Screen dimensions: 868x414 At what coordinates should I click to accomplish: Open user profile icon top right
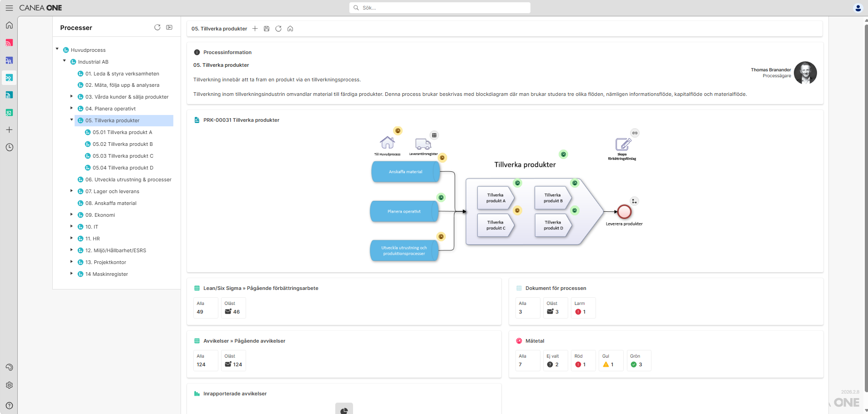[x=858, y=8]
